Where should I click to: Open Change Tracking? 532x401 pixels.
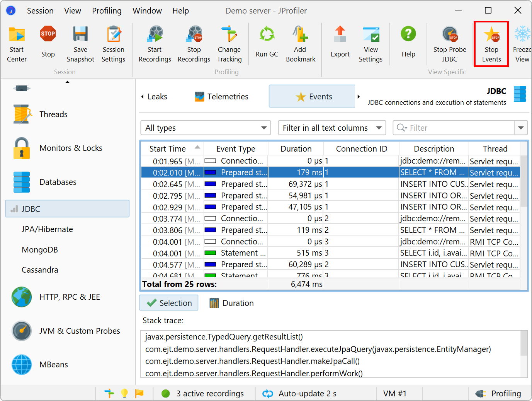[229, 44]
